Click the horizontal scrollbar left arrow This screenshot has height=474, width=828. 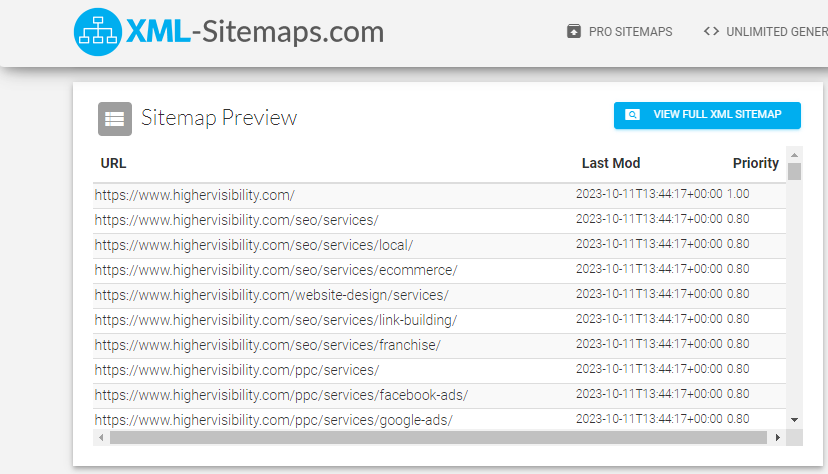coord(101,438)
